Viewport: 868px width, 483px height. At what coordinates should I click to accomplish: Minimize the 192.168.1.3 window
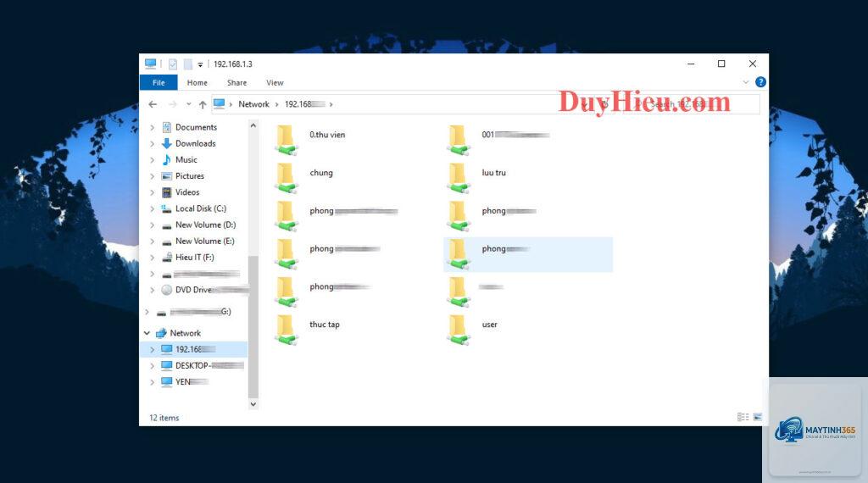[691, 64]
